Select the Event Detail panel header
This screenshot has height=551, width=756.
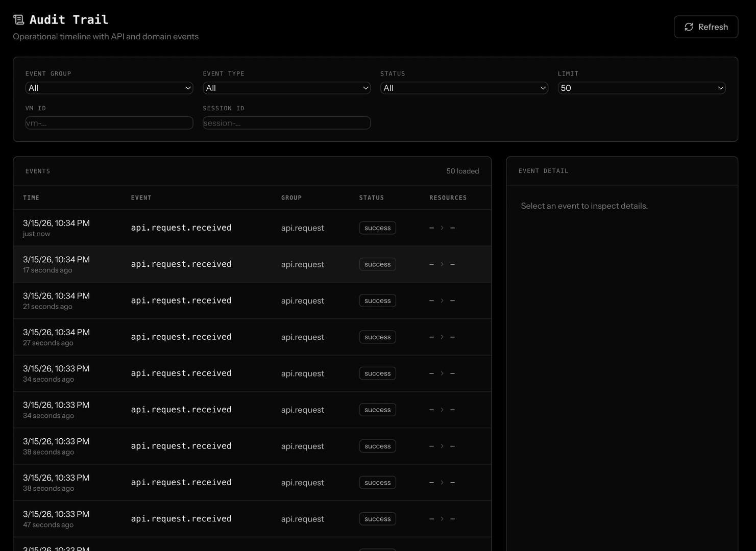[x=543, y=171]
